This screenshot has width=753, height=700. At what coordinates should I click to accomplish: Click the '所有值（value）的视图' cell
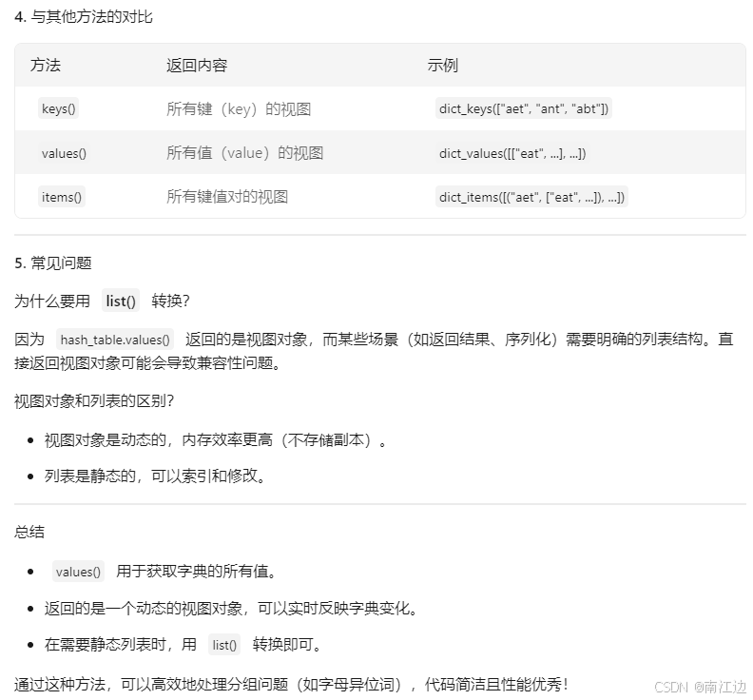coord(245,153)
